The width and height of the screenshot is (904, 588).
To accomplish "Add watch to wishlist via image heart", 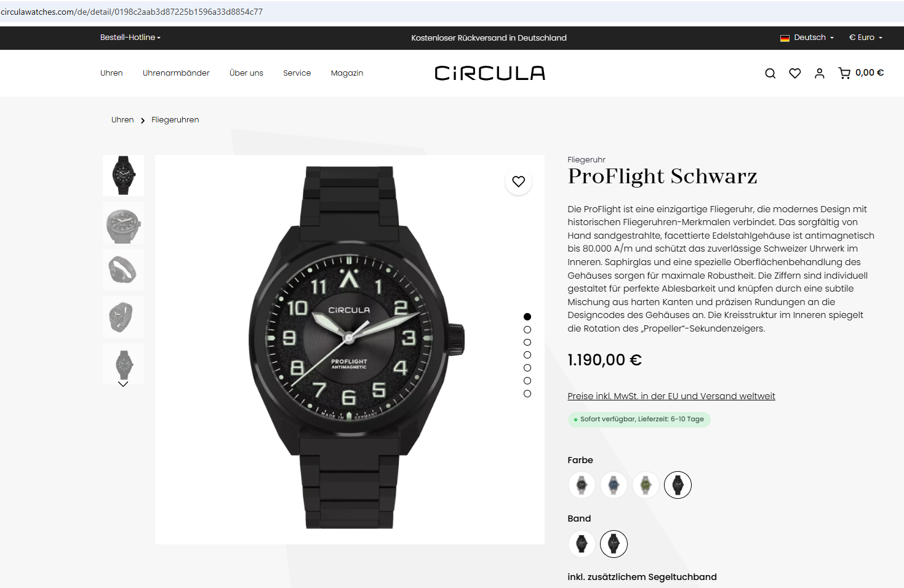I will pyautogui.click(x=519, y=181).
